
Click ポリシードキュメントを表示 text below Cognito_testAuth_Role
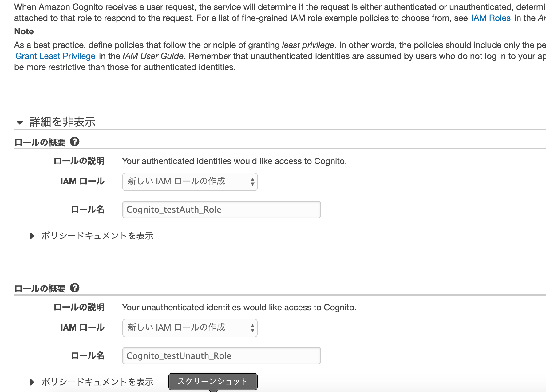97,236
